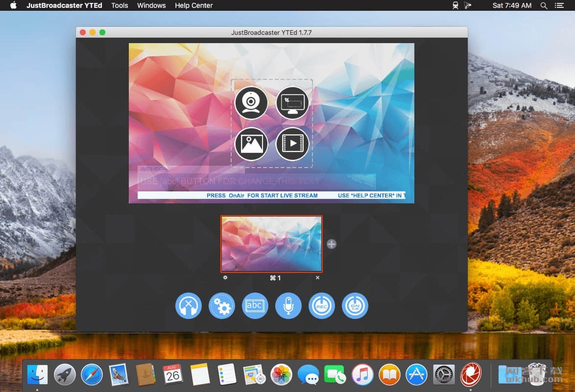575x392 pixels.
Task: Close the JustBroadcaster window with the red button
Action: click(83, 32)
